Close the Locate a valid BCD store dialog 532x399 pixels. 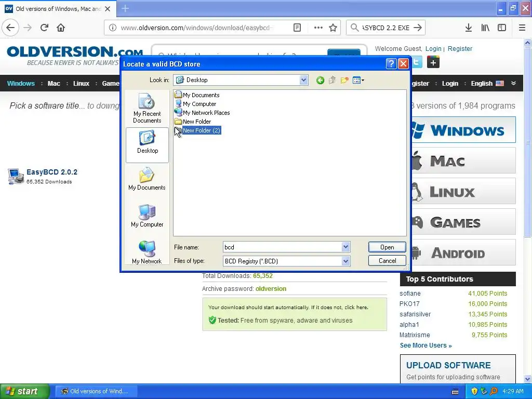point(403,64)
